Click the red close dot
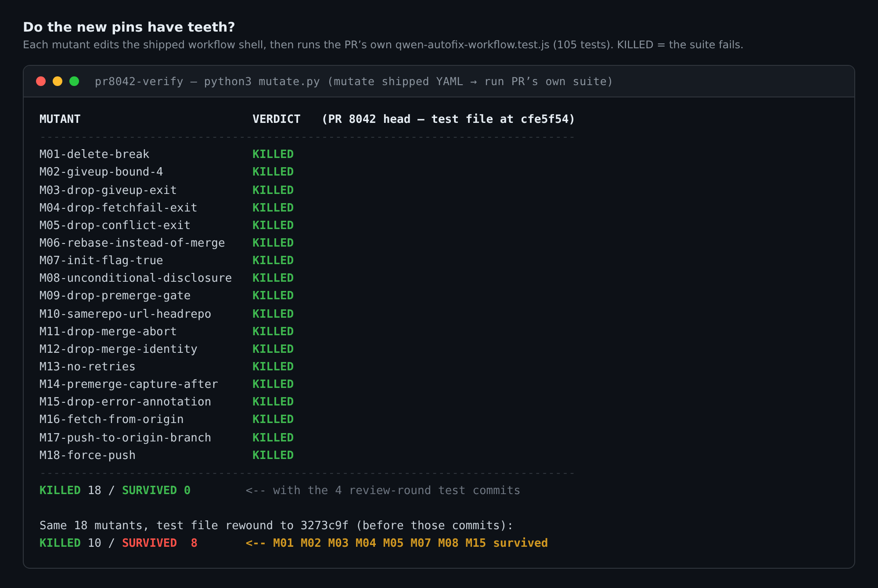 [41, 81]
